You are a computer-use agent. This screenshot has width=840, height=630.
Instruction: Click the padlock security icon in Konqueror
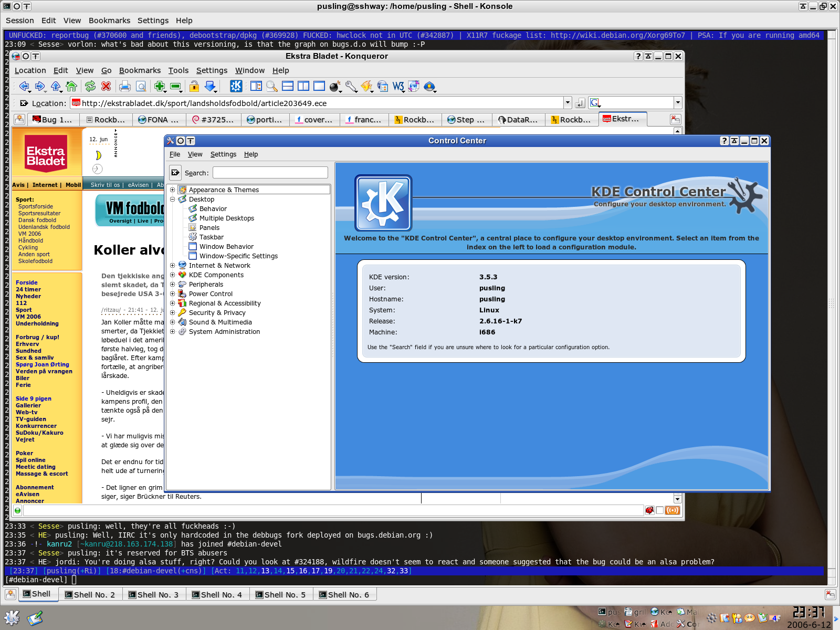pyautogui.click(x=194, y=86)
